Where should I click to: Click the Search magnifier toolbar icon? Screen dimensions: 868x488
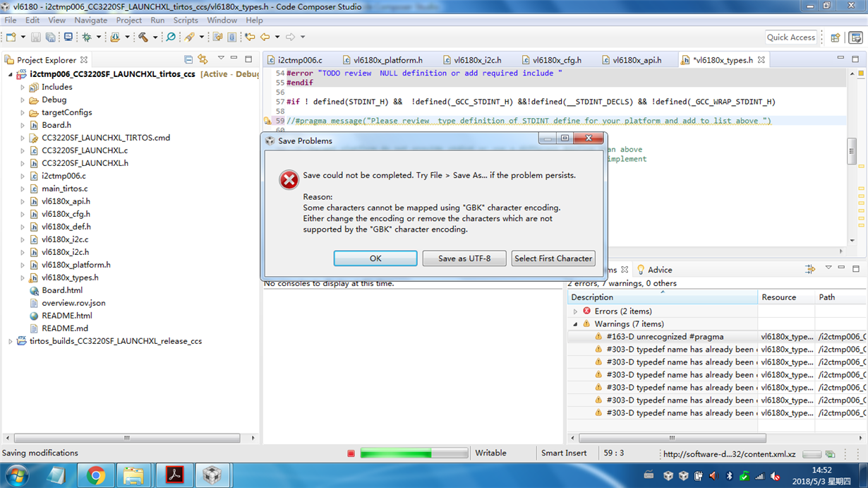point(171,37)
